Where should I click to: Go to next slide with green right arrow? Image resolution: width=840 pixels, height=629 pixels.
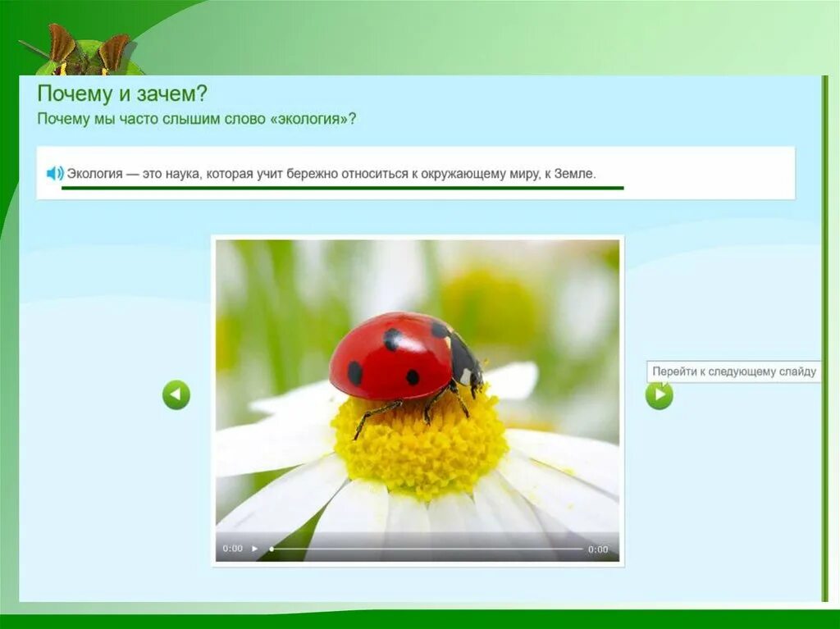[660, 395]
